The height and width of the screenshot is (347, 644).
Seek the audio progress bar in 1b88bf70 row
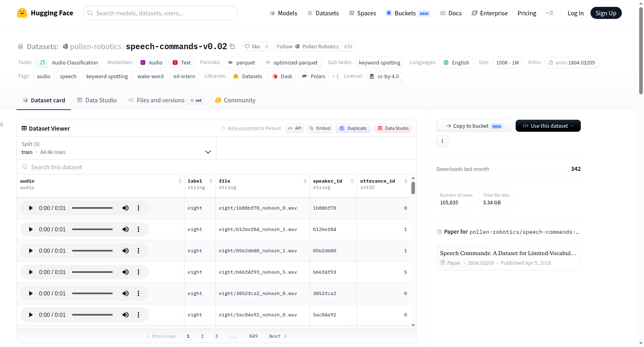pos(92,208)
